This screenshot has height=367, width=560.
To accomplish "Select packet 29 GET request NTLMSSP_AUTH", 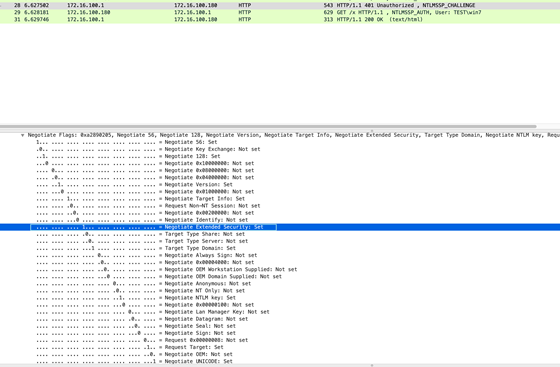I will (x=280, y=12).
